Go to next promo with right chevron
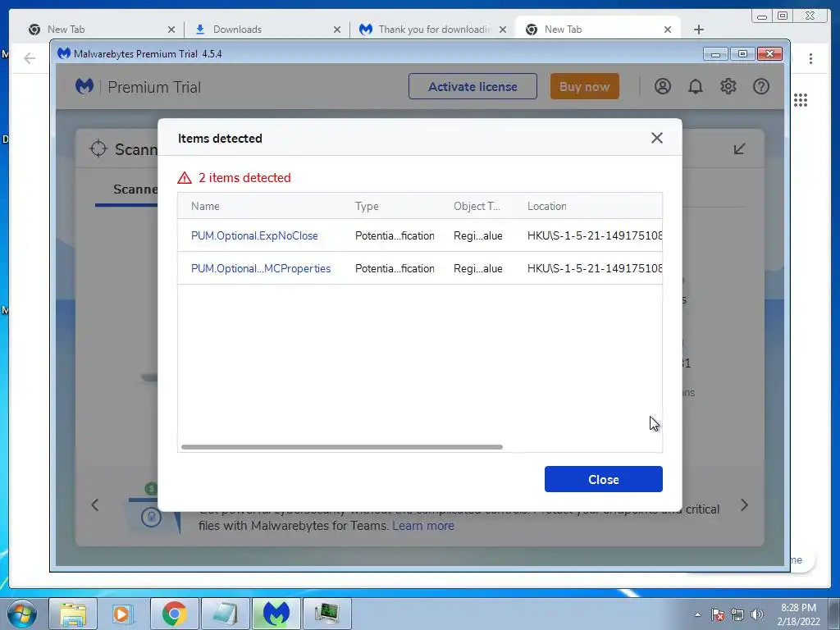The height and width of the screenshot is (630, 840). pos(744,504)
